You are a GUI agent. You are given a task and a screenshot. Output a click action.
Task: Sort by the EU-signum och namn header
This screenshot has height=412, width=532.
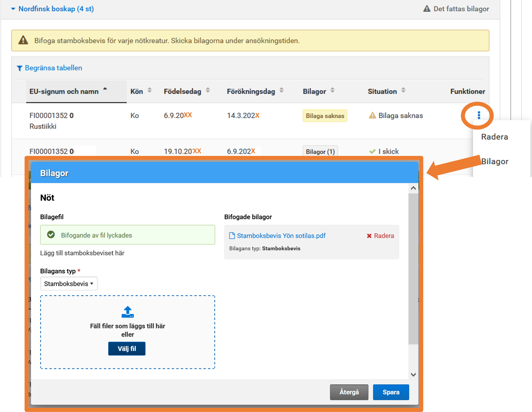coord(64,92)
